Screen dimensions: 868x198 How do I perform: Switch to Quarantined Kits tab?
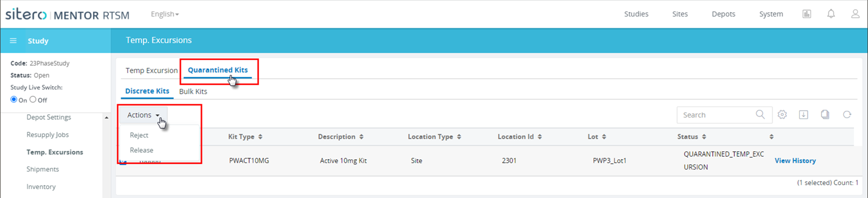[218, 70]
